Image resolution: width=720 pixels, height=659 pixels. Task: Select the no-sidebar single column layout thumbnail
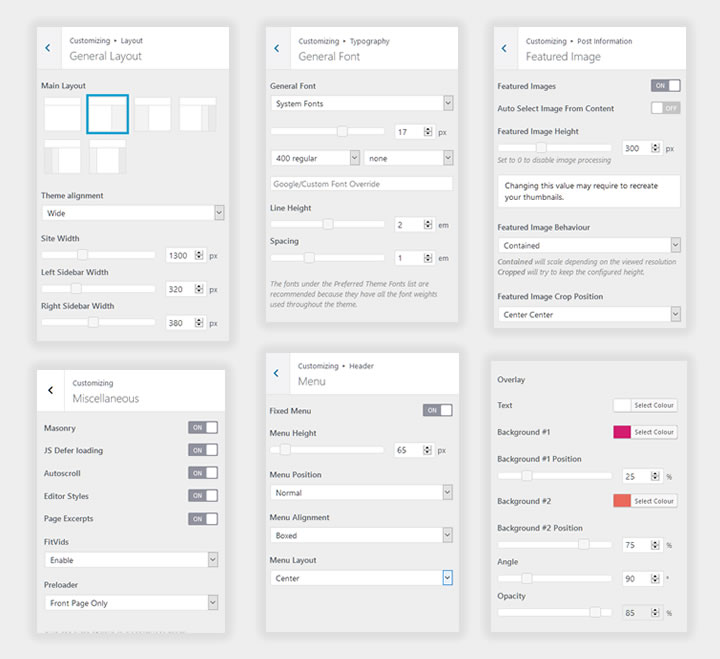click(x=60, y=114)
